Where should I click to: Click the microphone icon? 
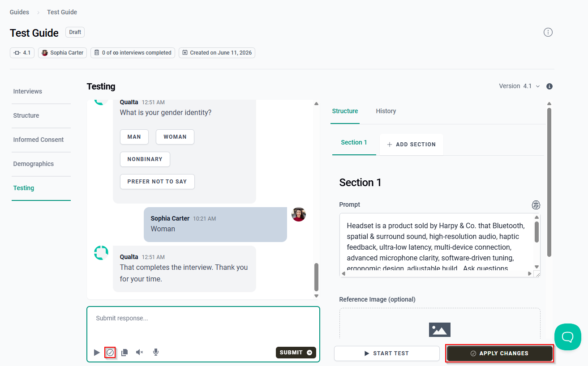click(156, 353)
